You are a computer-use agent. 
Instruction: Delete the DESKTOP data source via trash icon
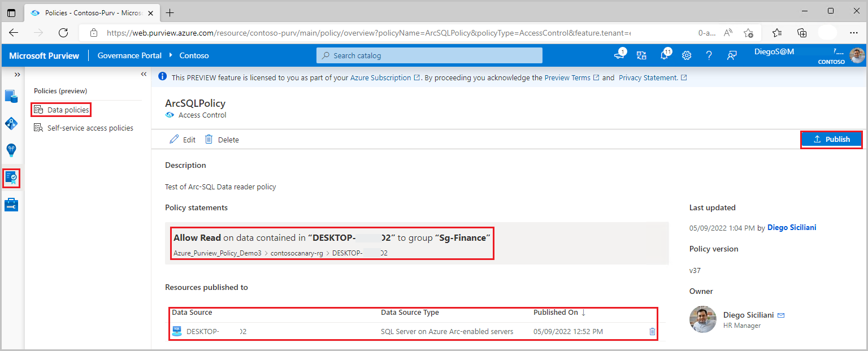coord(652,331)
